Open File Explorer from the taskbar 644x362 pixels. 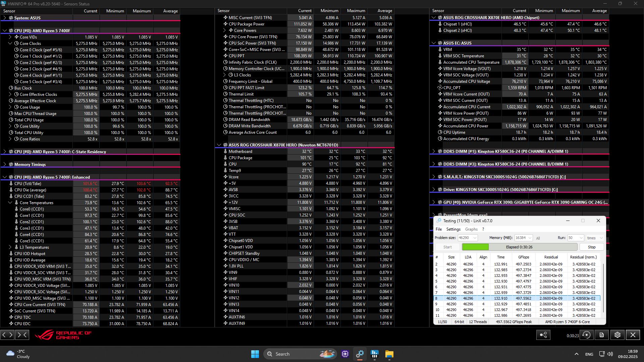tap(389, 354)
